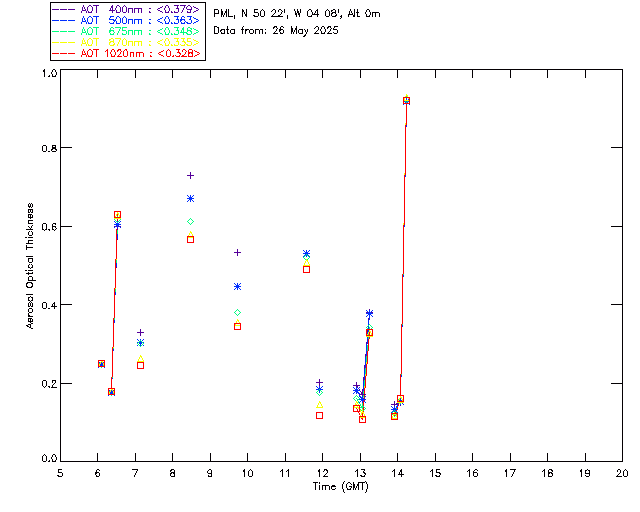Select the station text "PML, N 50 22', W 04 08'"
Image resolution: width=640 pixels, height=512 pixels.
278,13
